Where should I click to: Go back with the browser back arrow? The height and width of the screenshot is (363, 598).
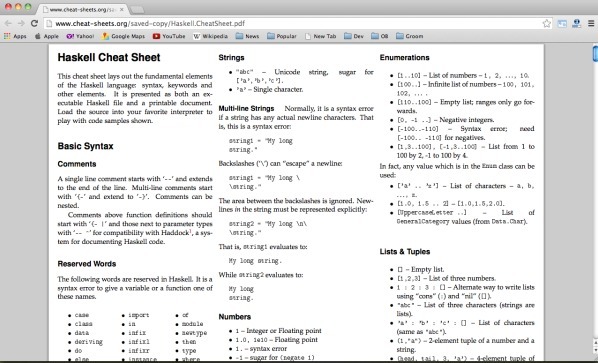(8, 23)
